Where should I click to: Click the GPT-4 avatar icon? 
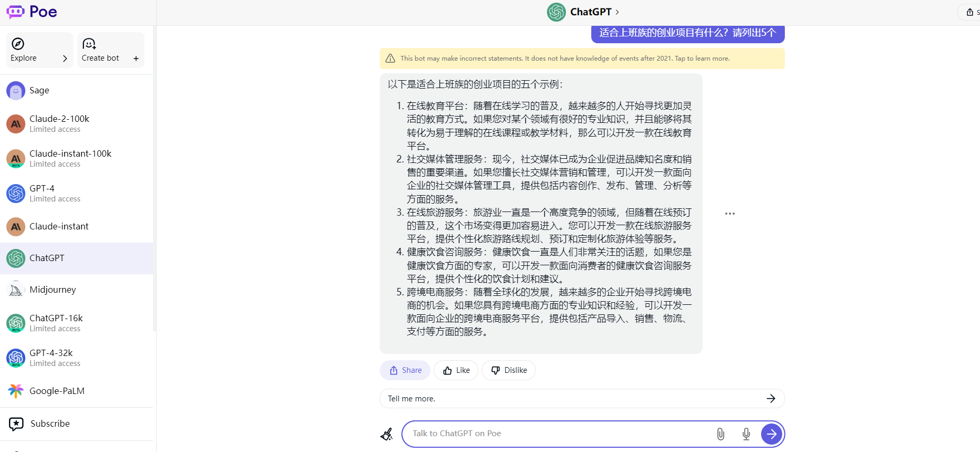pyautogui.click(x=16, y=194)
